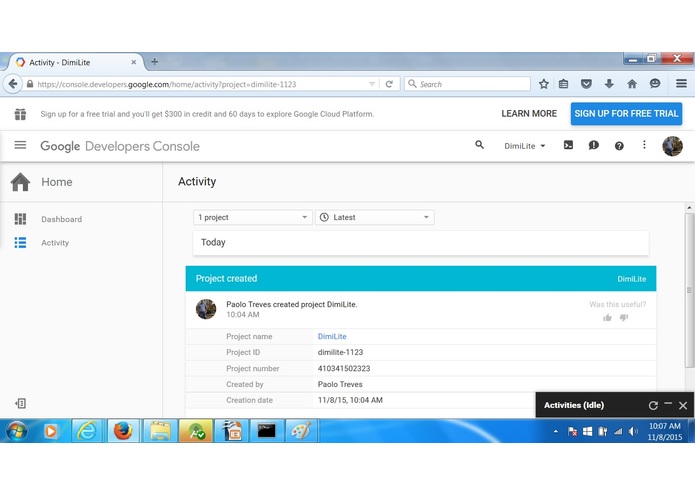The image size is (695, 494).
Task: Click the Firefox Search box
Action: pyautogui.click(x=467, y=84)
